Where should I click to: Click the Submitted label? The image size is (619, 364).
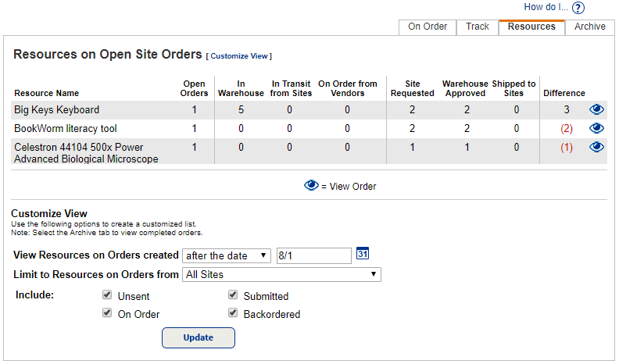(266, 296)
